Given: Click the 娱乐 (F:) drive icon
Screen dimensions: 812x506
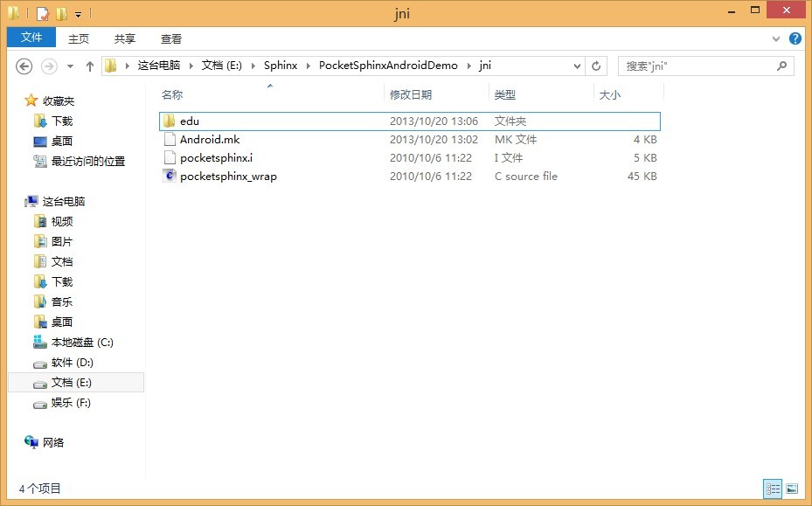Looking at the screenshot, I should coord(40,404).
